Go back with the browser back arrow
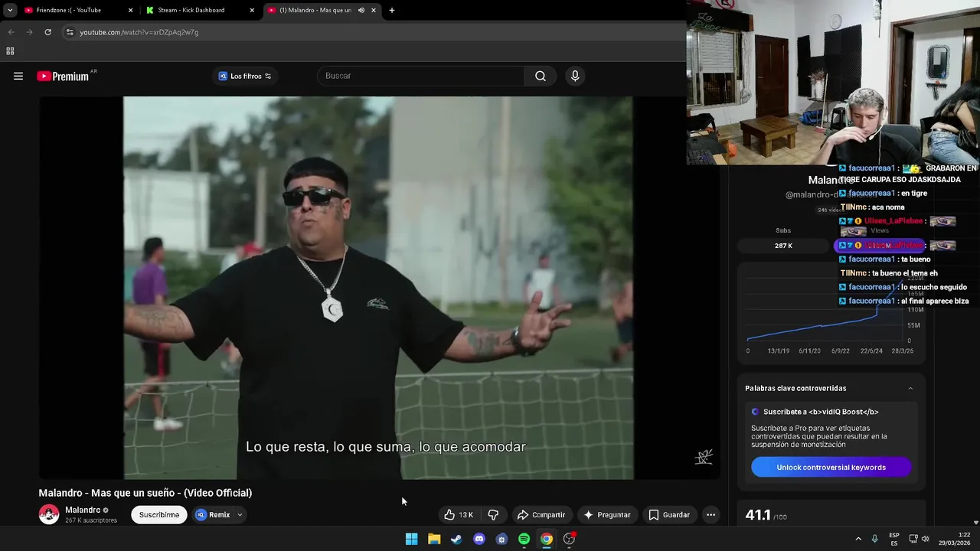This screenshot has height=551, width=980. point(11,32)
